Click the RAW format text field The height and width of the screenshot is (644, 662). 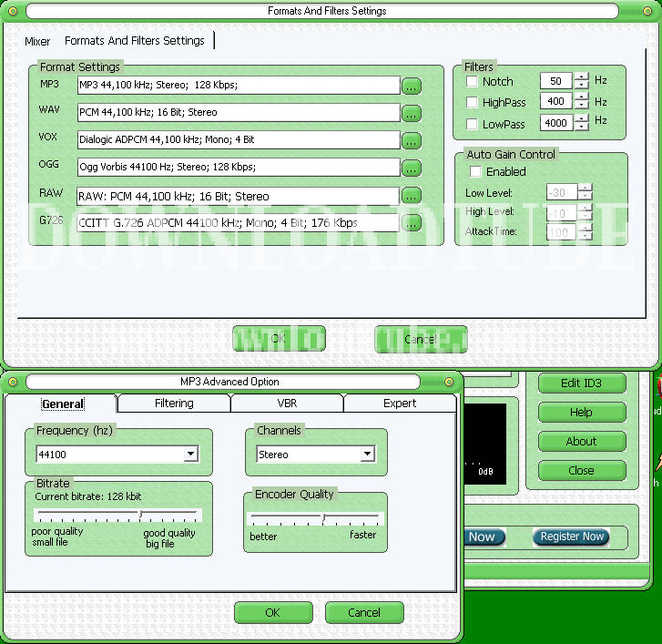pyautogui.click(x=238, y=197)
